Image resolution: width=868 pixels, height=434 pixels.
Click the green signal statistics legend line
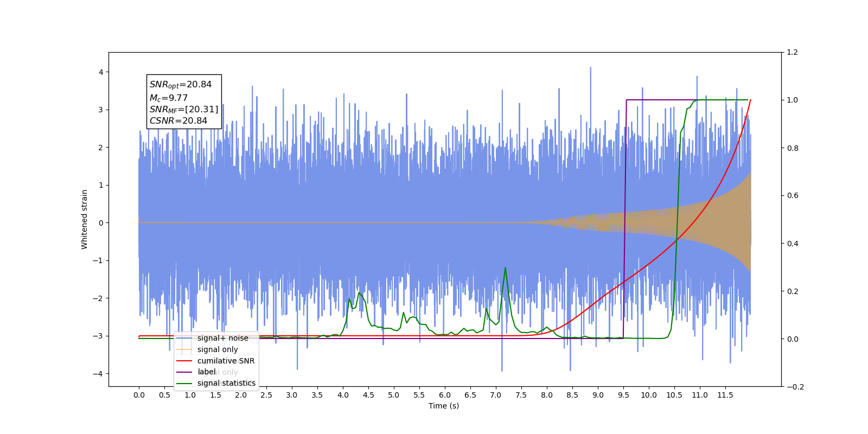point(184,383)
